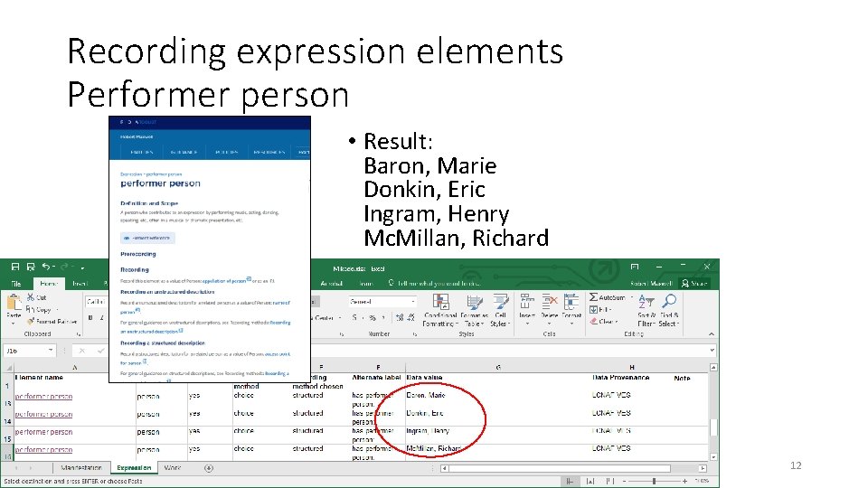Open Sort & Filter menu
The width and height of the screenshot is (868, 488).
coord(646,310)
